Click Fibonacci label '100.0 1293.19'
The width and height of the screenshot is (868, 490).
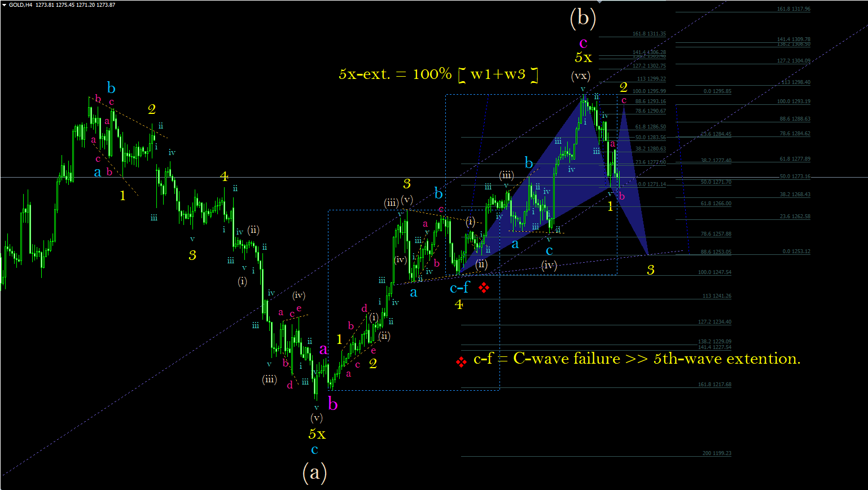794,101
